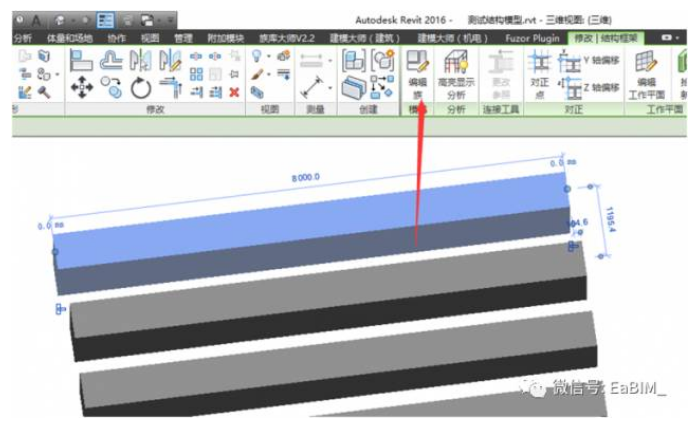Click the Hide in View lightbulb icon
696x422 pixels.
(x=257, y=56)
